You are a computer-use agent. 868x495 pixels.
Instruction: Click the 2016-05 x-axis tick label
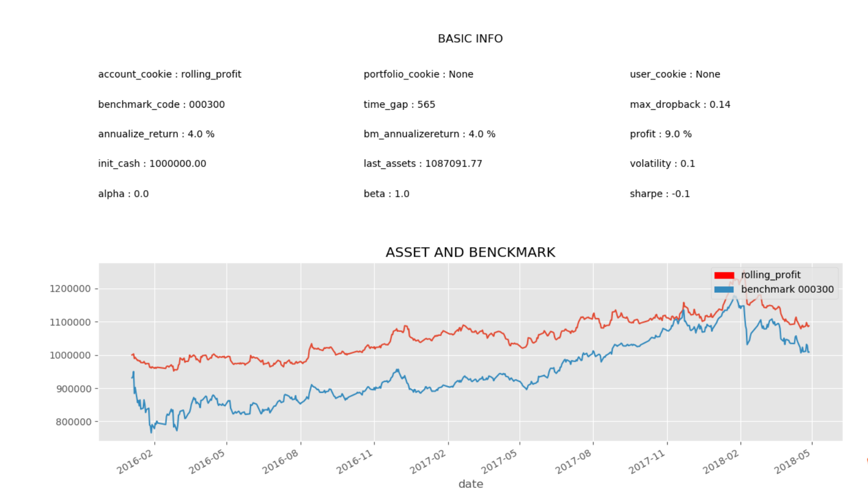[208, 461]
